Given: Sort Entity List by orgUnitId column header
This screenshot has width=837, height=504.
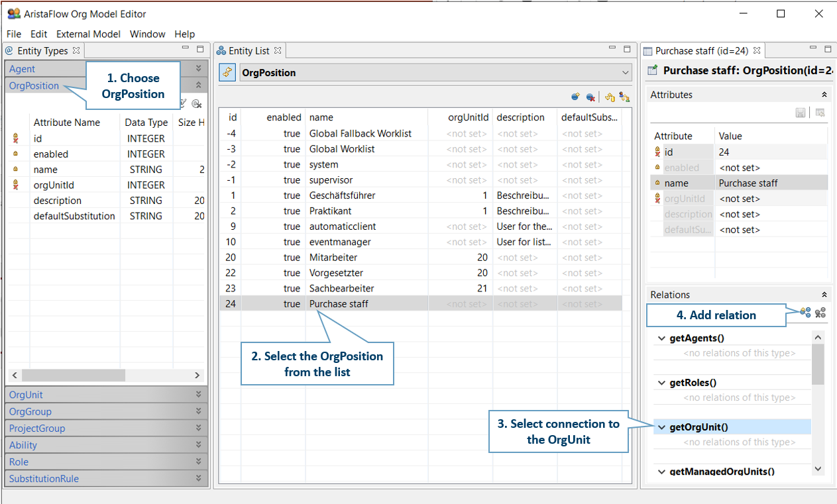Looking at the screenshot, I should click(x=460, y=117).
